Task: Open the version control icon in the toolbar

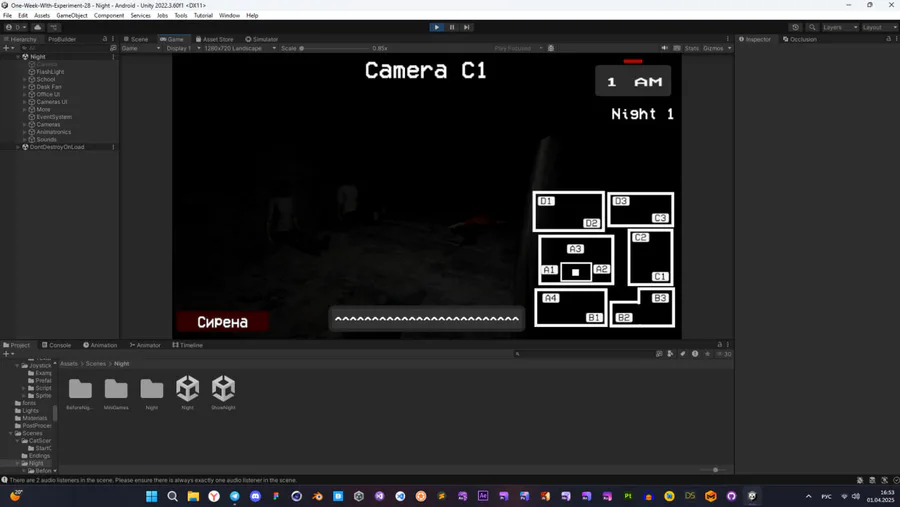Action: click(53, 27)
